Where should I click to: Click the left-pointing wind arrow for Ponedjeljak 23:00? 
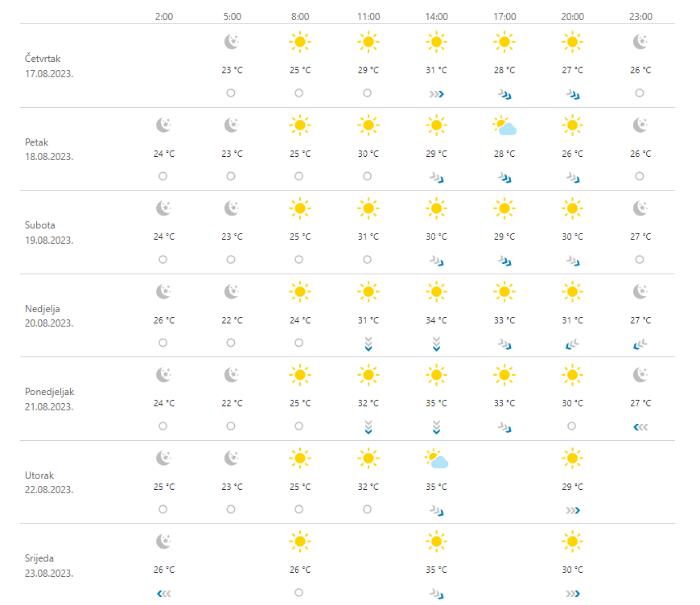[640, 426]
